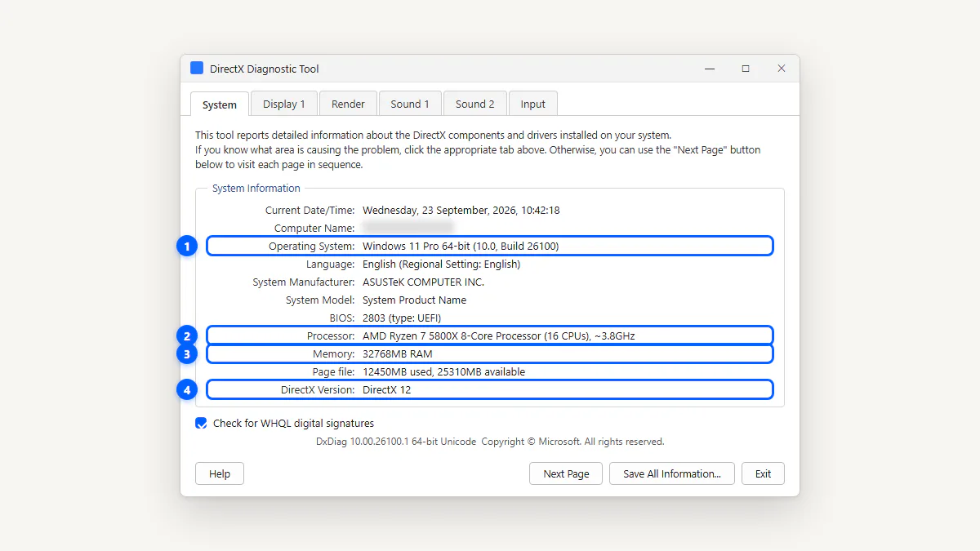Click the Exit button

click(x=763, y=473)
